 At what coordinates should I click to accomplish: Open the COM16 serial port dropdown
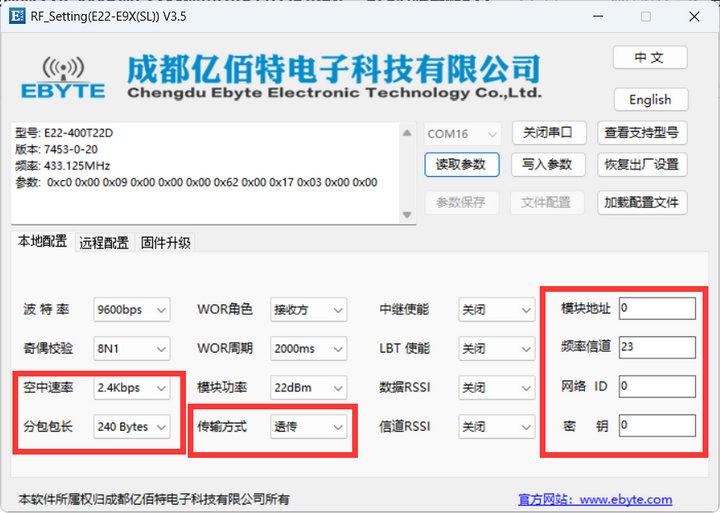pos(461,134)
